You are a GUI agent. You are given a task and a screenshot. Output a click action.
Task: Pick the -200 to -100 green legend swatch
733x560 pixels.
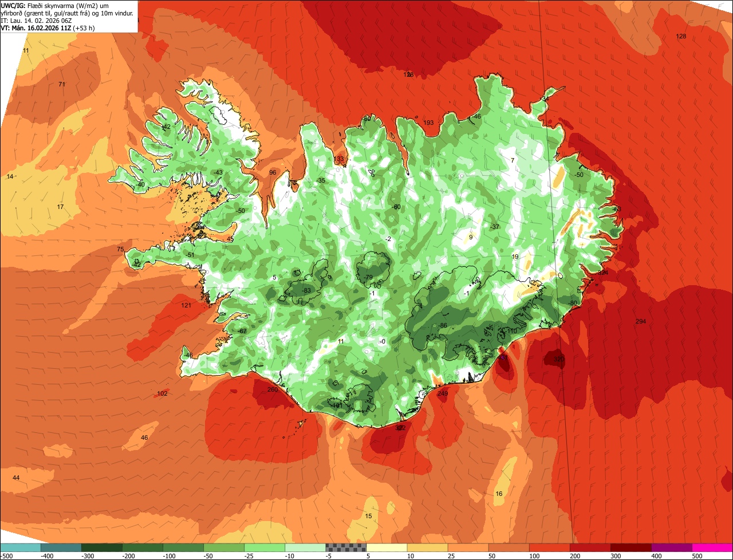[x=142, y=547]
